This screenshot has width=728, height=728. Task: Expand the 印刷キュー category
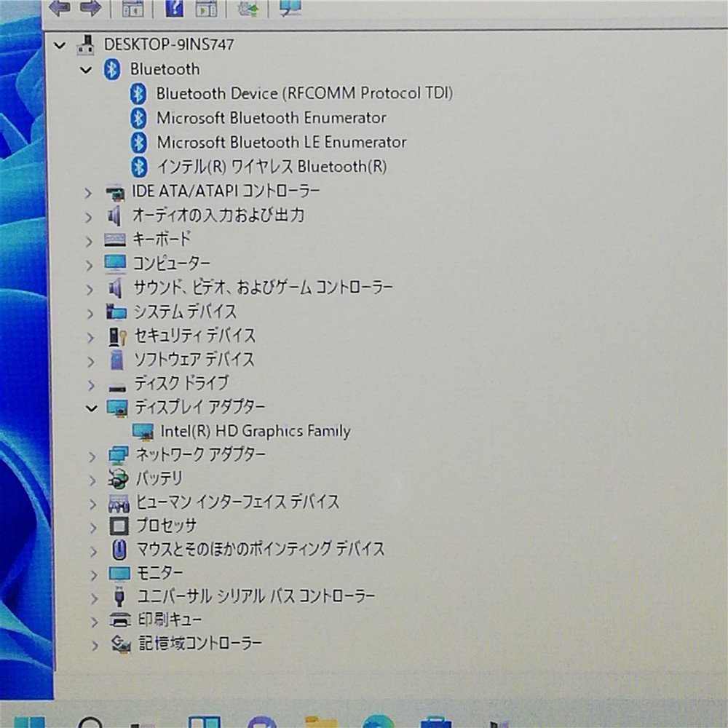coord(95,621)
